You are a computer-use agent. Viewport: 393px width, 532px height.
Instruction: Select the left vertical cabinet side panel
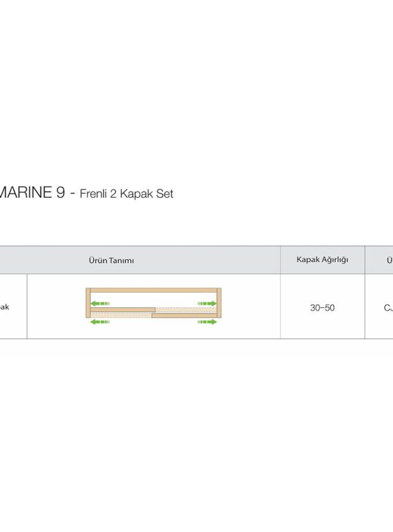[88, 303]
